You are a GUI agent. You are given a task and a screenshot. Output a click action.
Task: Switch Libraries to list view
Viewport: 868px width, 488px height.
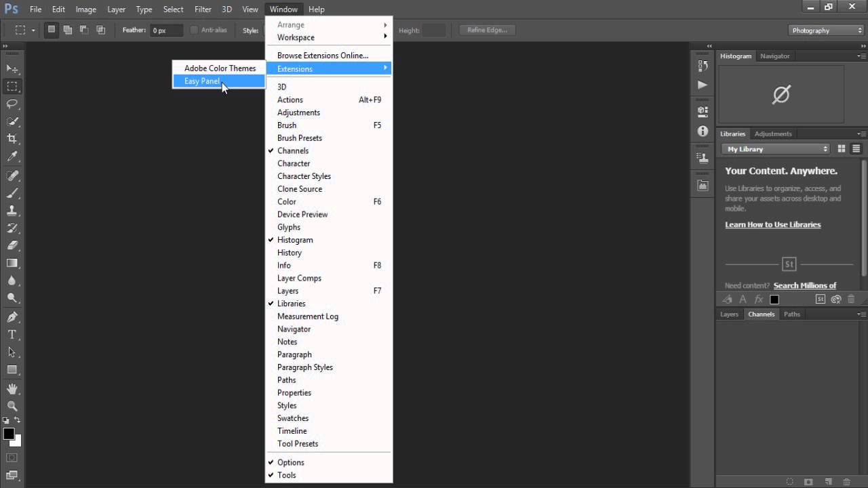pos(856,149)
